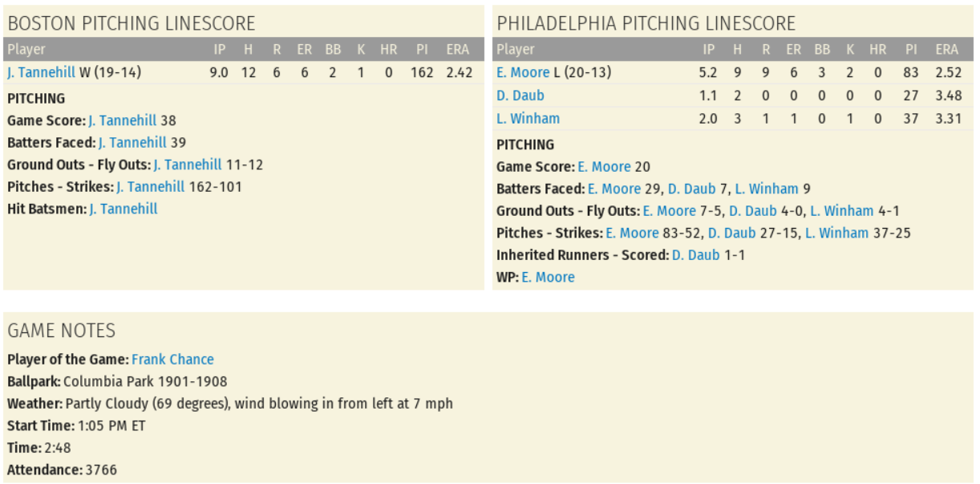Screen dimensions: 980x484
Task: Open D. Daub next to Inherited Runners - Scored
Action: (x=695, y=255)
